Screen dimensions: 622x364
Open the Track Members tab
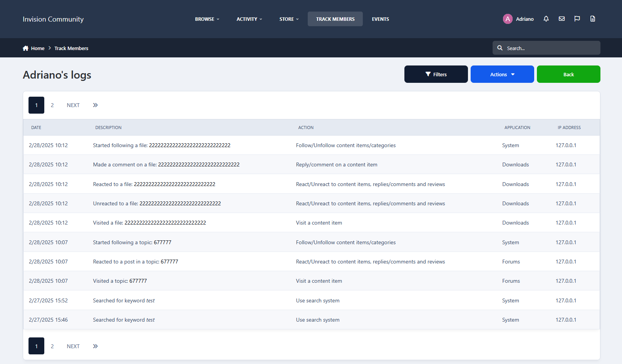point(335,19)
